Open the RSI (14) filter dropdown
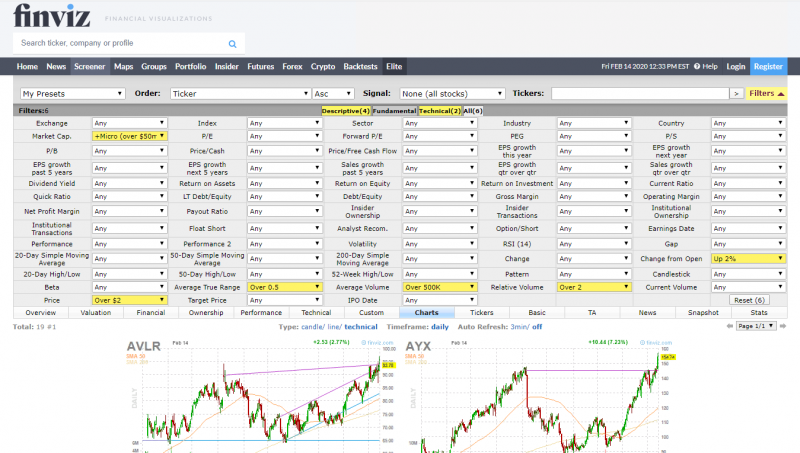800x453 pixels. click(594, 244)
